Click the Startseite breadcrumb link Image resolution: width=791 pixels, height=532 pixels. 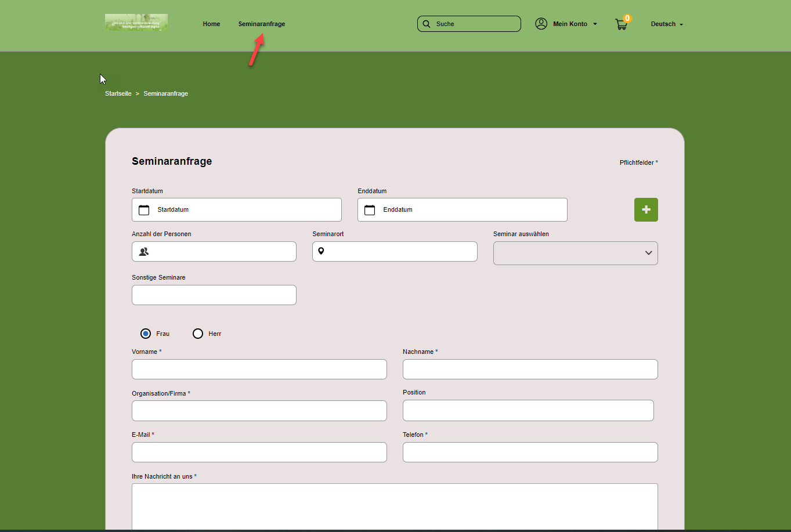[118, 93]
